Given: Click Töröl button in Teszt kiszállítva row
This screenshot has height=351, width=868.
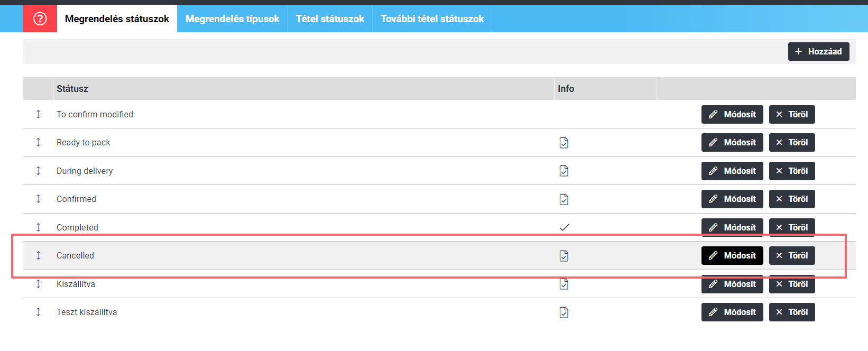Looking at the screenshot, I should coord(792,312).
